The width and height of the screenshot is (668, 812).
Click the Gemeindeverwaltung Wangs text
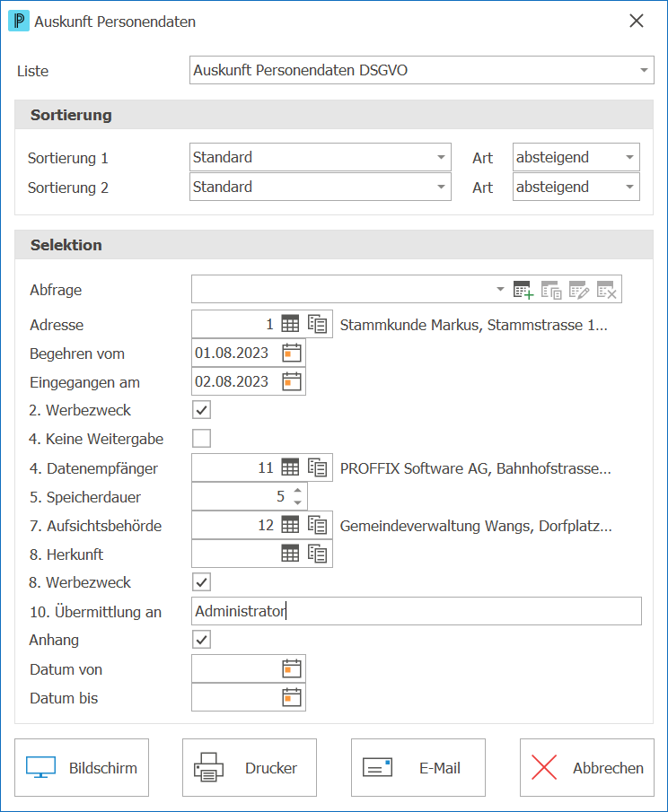pyautogui.click(x=476, y=526)
